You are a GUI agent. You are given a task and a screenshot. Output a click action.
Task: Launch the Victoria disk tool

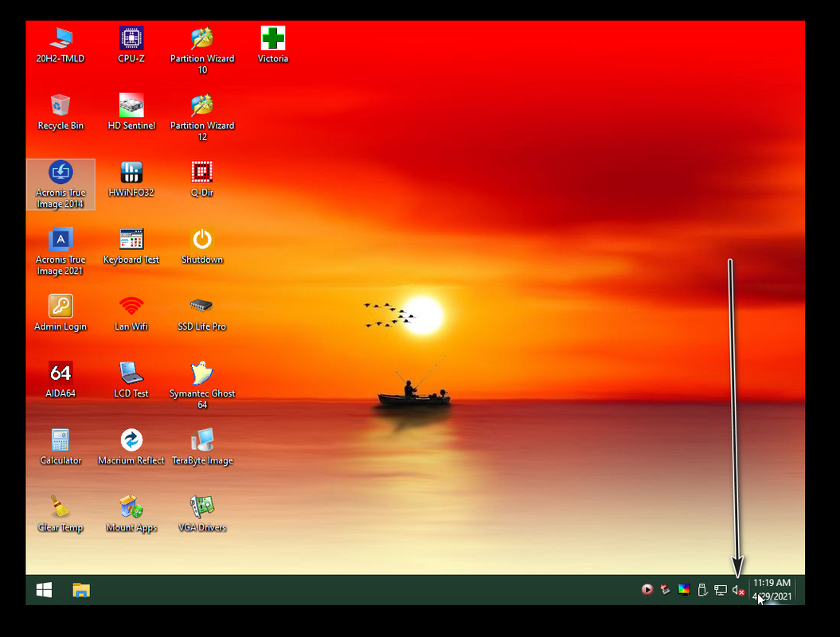pos(272,45)
